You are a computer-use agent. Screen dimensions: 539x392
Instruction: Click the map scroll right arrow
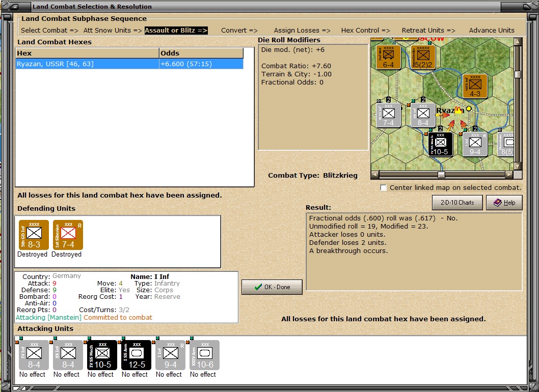tap(509, 175)
